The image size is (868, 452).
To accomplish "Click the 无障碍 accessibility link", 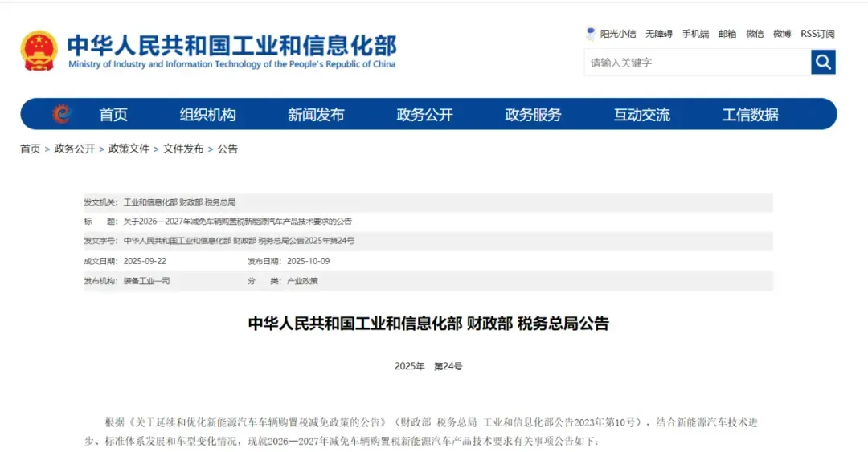I will click(658, 34).
